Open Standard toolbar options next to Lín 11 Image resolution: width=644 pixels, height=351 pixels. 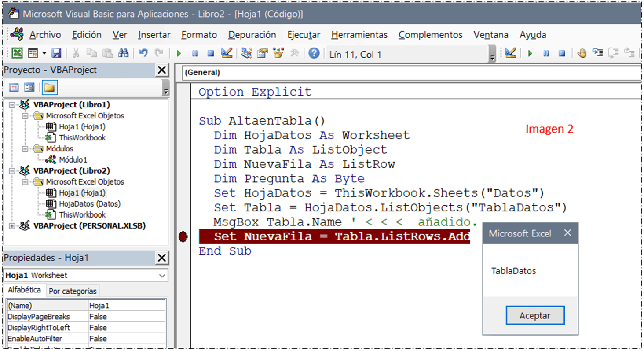[x=492, y=55]
